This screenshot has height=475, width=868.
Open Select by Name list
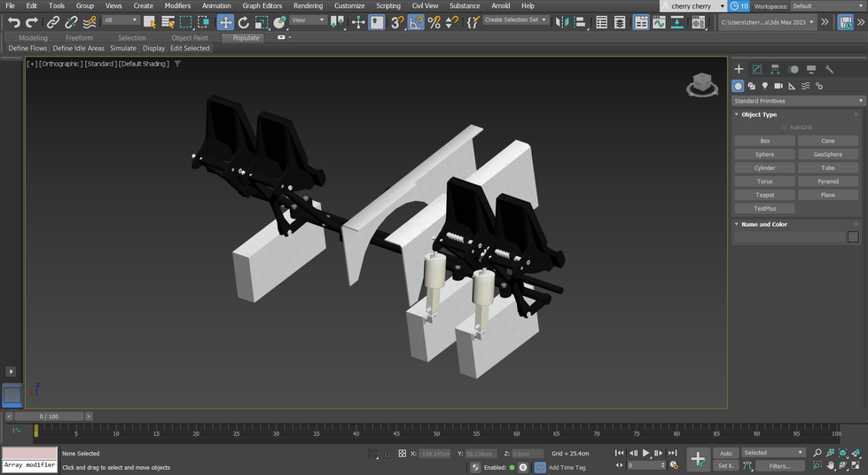pos(168,22)
